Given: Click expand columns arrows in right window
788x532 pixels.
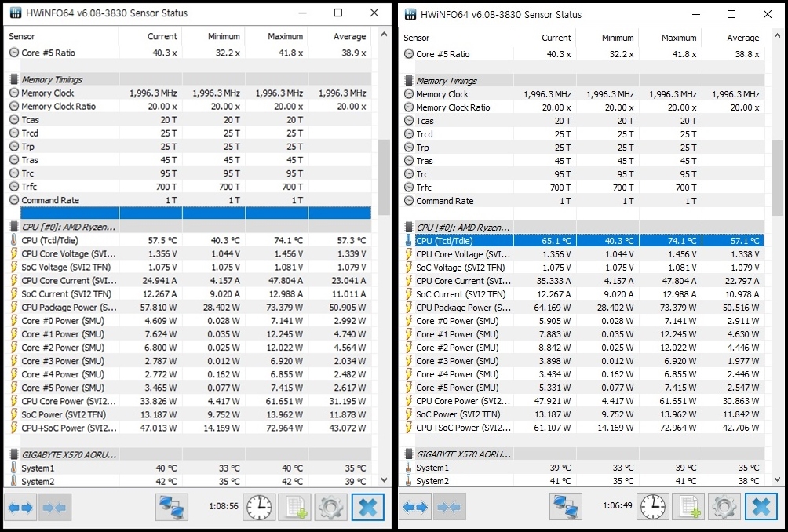Looking at the screenshot, I should 414,508.
